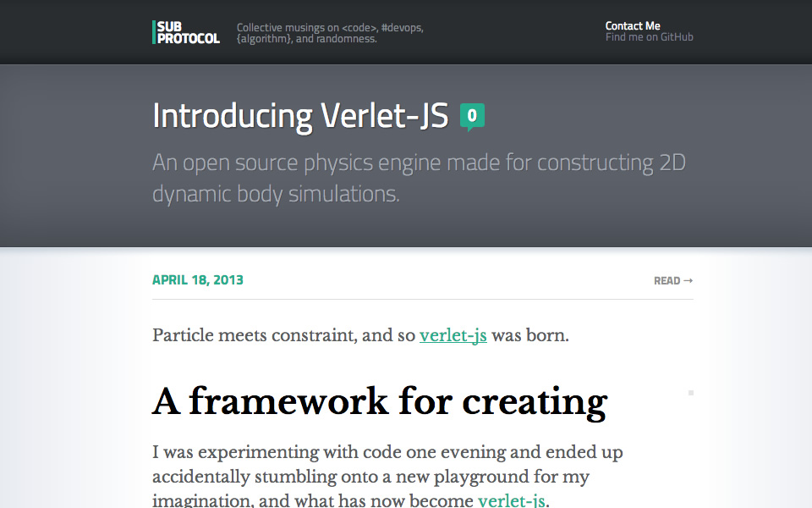This screenshot has height=508, width=812.
Task: Click the word PROTOCOL in the site logo
Action: [x=189, y=39]
